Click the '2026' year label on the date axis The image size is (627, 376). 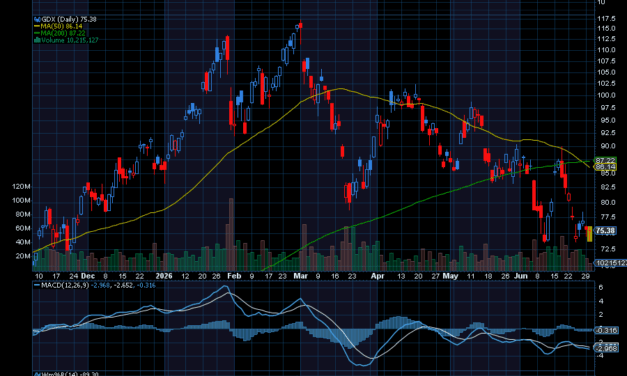[164, 276]
